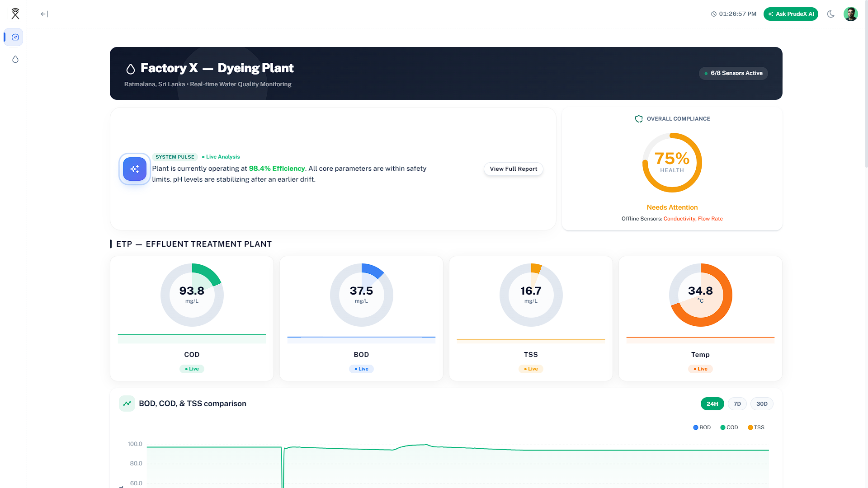
Task: Click the Ask PrudeX AI button
Action: pos(791,14)
